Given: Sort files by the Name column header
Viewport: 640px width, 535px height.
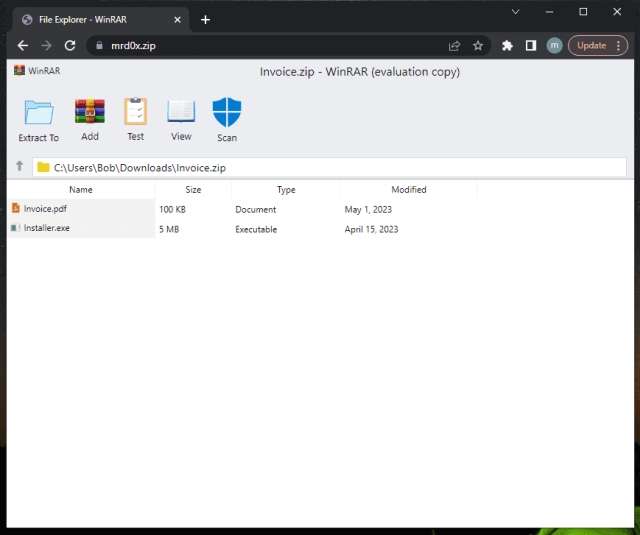Looking at the screenshot, I should pos(81,189).
